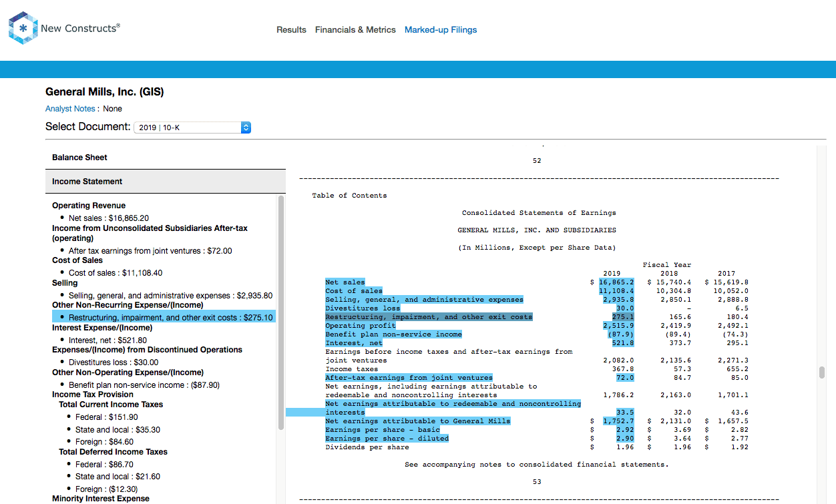Click Earnings per share - basic line
This screenshot has height=504, width=836.
[x=383, y=430]
